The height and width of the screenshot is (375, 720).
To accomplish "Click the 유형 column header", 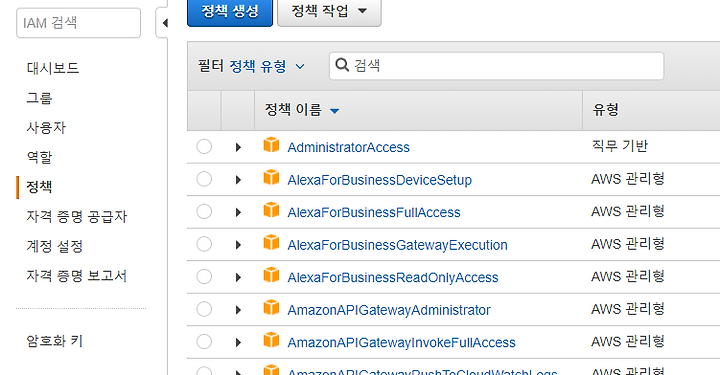I will [606, 110].
